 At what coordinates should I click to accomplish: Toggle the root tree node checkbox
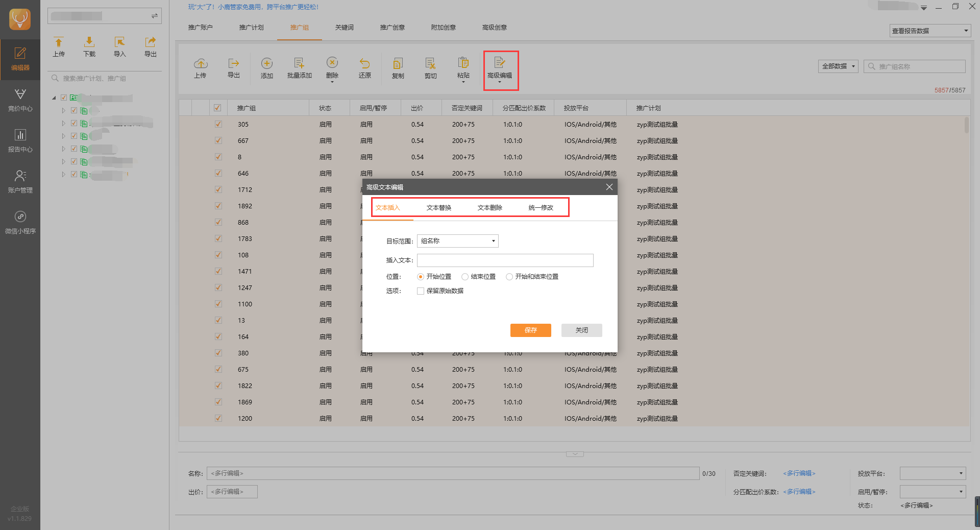coord(64,98)
